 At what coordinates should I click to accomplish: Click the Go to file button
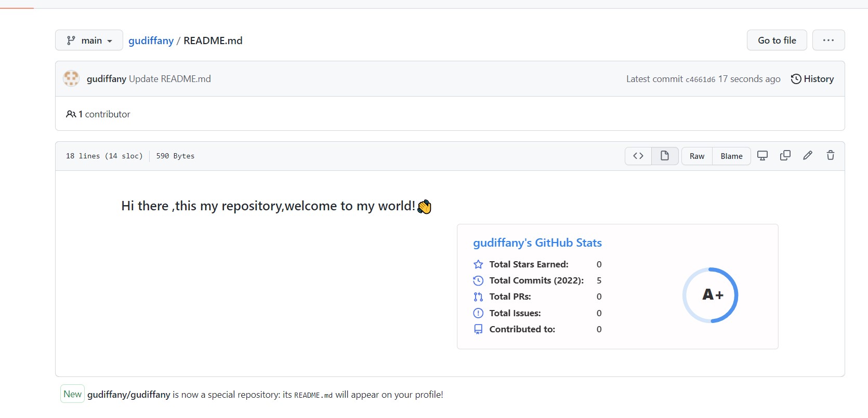[777, 41]
